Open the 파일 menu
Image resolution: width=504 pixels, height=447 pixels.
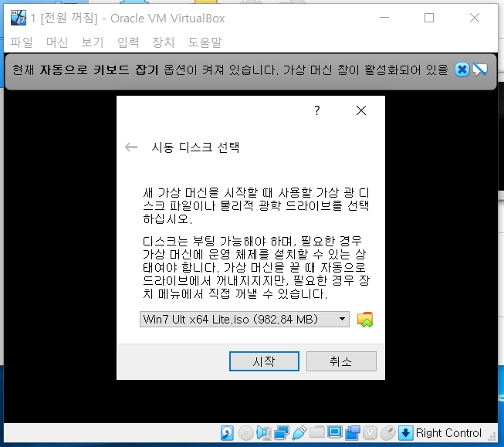(x=22, y=42)
